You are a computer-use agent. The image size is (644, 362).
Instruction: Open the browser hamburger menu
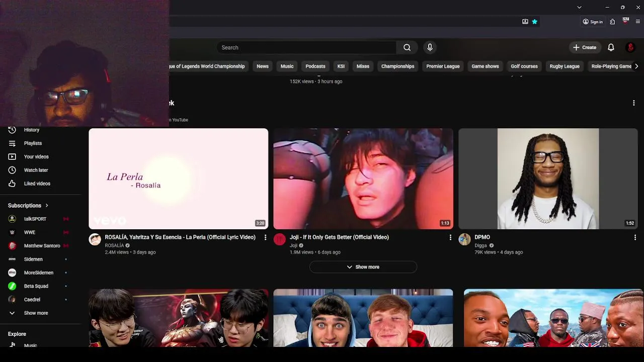[x=638, y=22]
